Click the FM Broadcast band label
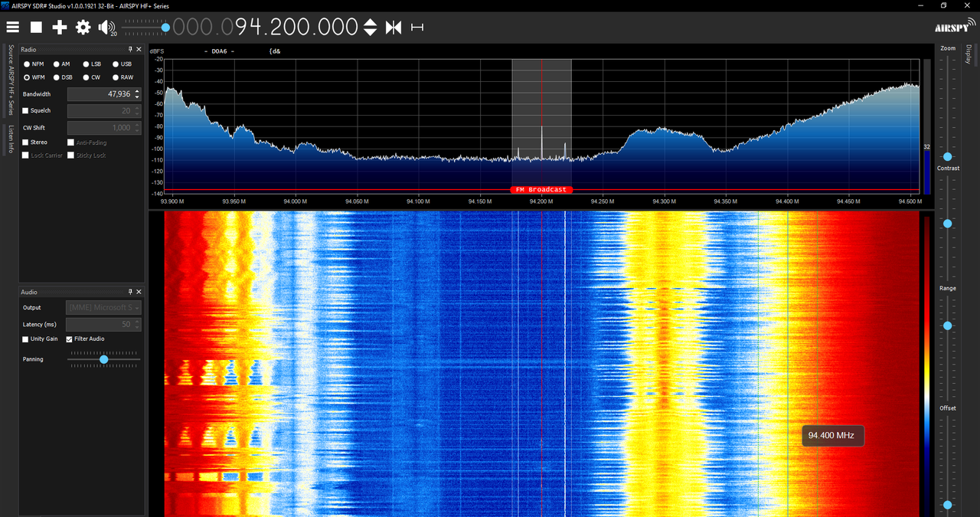The image size is (980, 517). pyautogui.click(x=541, y=189)
